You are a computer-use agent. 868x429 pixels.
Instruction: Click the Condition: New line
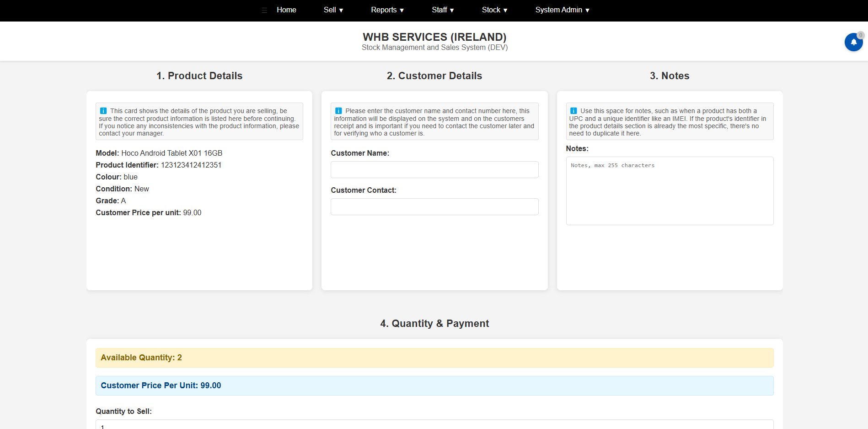click(x=122, y=189)
